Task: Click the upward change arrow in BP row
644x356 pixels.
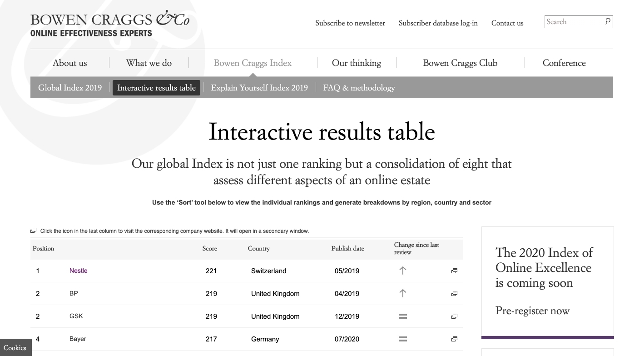Action: coord(402,293)
